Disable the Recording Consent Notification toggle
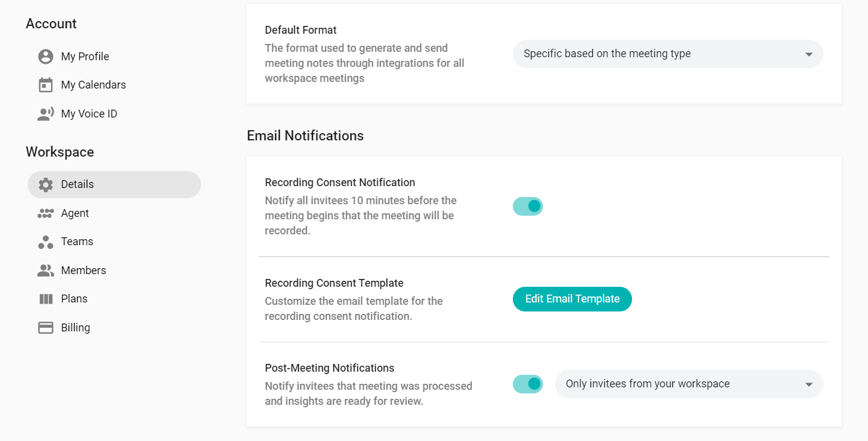 528,207
